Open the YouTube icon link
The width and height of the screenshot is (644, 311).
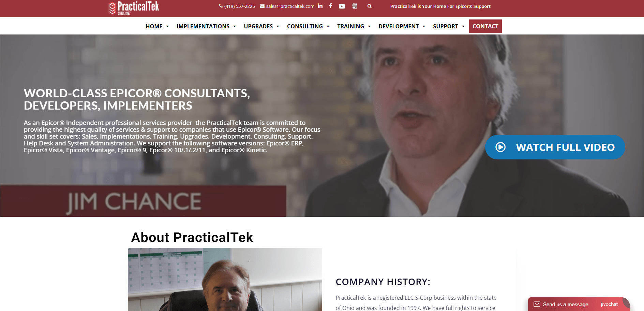(x=342, y=6)
